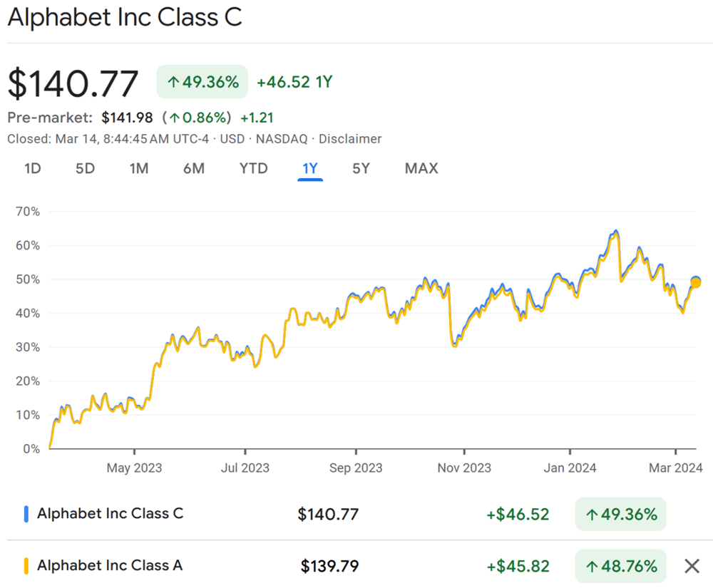Screen dimensions: 713x588
Task: Click the up arrow in the 48.76% badge
Action: (592, 567)
